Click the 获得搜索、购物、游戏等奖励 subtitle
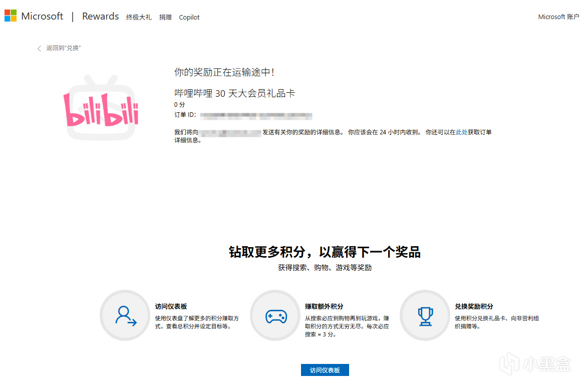This screenshot has height=385, width=588. [x=325, y=268]
